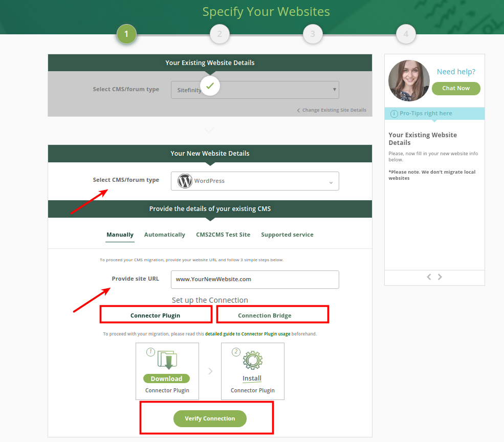Open the detailed guide to Connector Plugin usage
The image size is (504, 442).
[248, 334]
